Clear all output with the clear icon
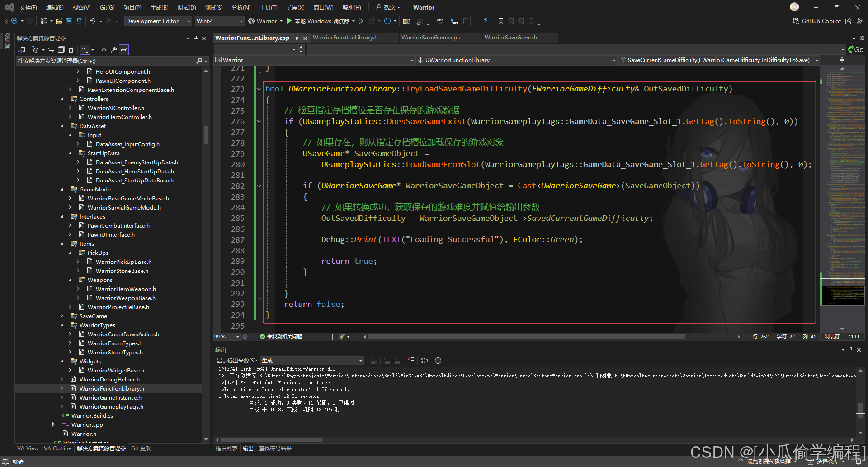Screen dimensions: 868x467 coord(410,361)
